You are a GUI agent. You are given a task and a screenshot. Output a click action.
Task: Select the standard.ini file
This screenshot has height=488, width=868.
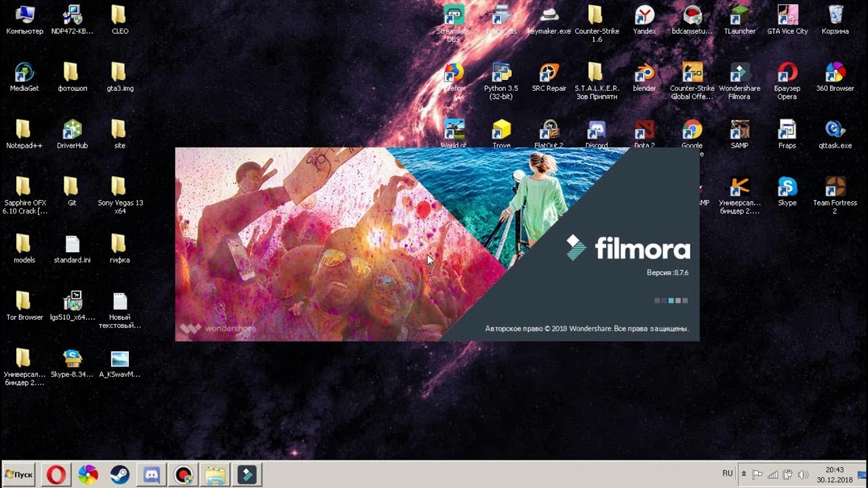pyautogui.click(x=72, y=249)
